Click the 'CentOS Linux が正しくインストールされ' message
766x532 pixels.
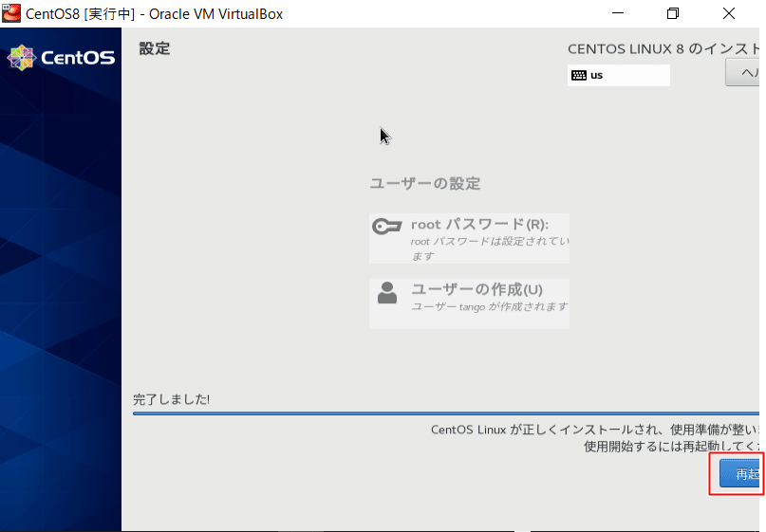coord(595,430)
